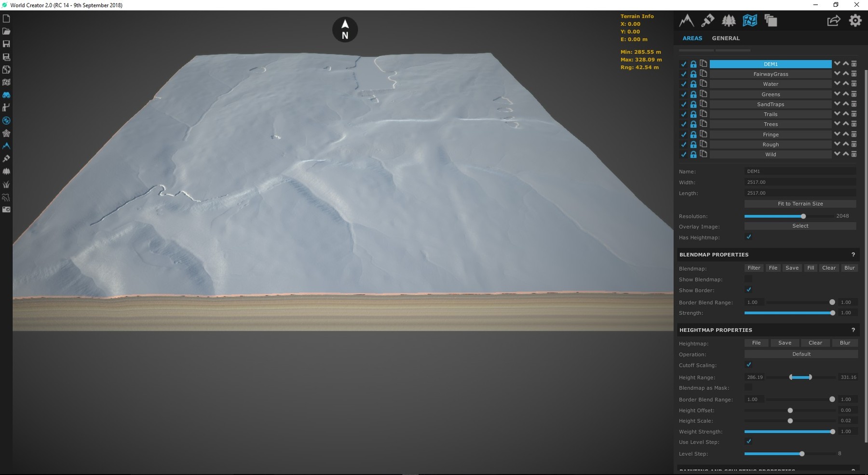Move the FairwayGrass area up with chevron
868x475 pixels.
[846, 74]
